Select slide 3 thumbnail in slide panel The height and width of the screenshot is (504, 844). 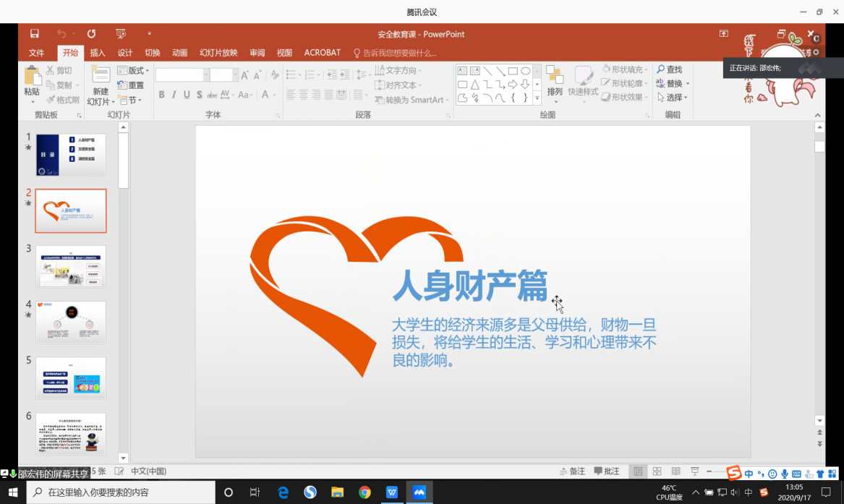tap(70, 267)
